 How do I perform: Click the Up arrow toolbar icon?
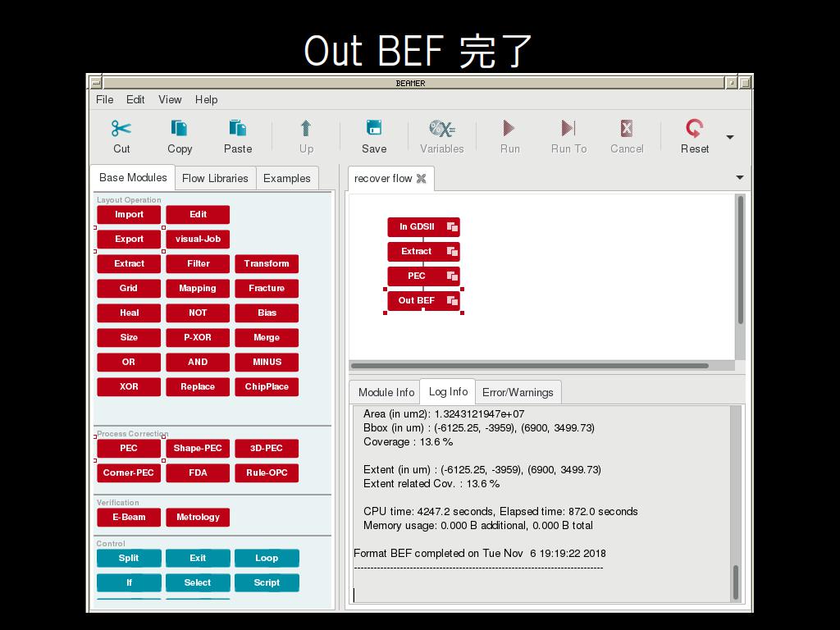(306, 129)
